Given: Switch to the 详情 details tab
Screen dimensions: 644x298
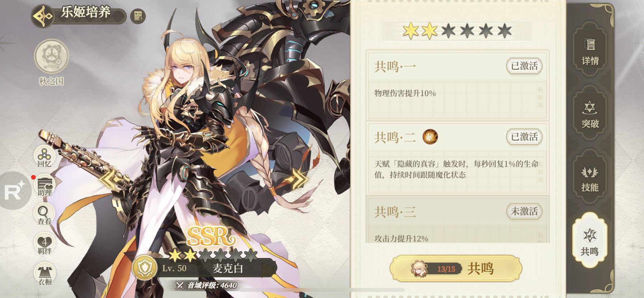Looking at the screenshot, I should click(x=590, y=51).
